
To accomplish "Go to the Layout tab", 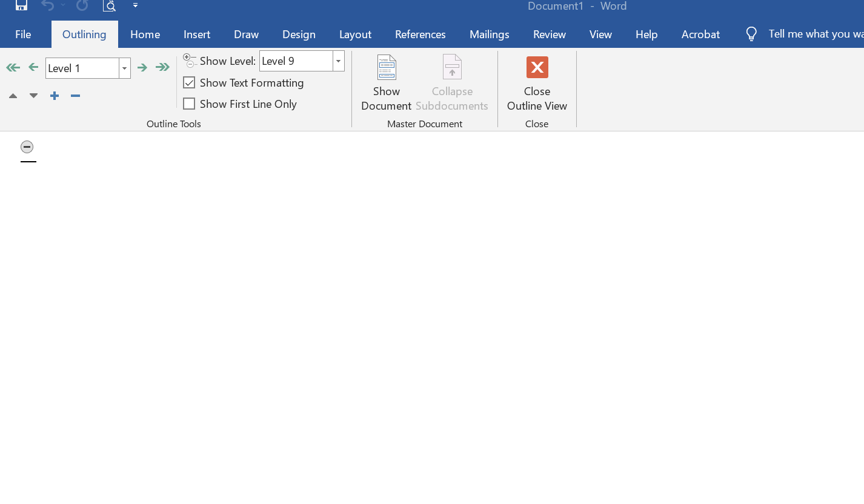I will click(355, 35).
